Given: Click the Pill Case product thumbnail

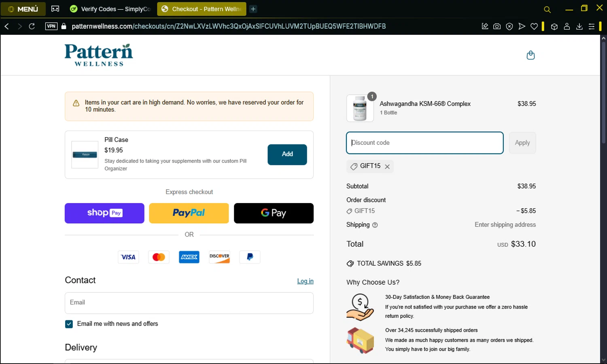Looking at the screenshot, I should (85, 154).
